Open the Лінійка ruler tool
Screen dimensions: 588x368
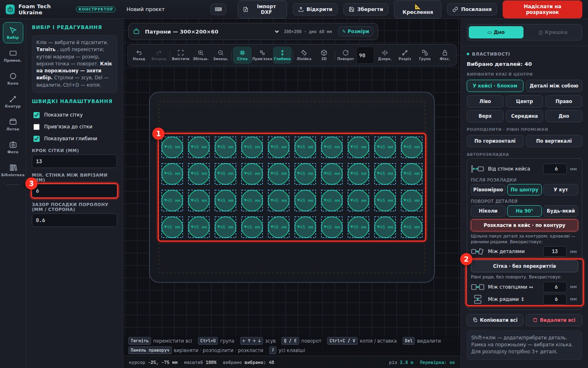[x=304, y=55]
